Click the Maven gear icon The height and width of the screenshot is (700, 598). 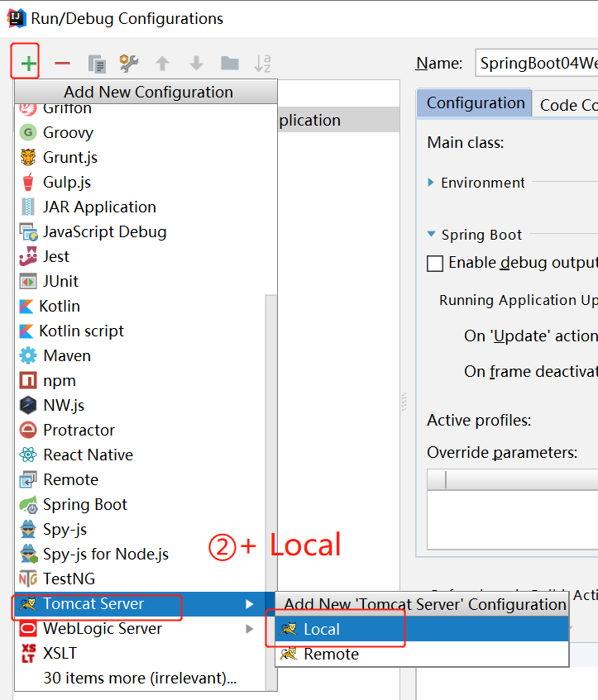coord(28,356)
